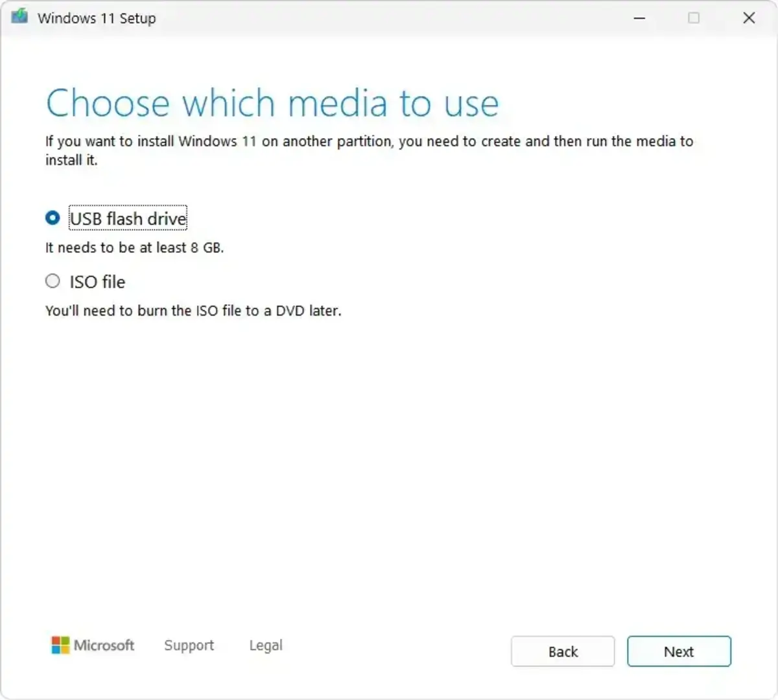The width and height of the screenshot is (778, 700).
Task: Click the DVD burning hint under ISO file
Action: pos(193,310)
